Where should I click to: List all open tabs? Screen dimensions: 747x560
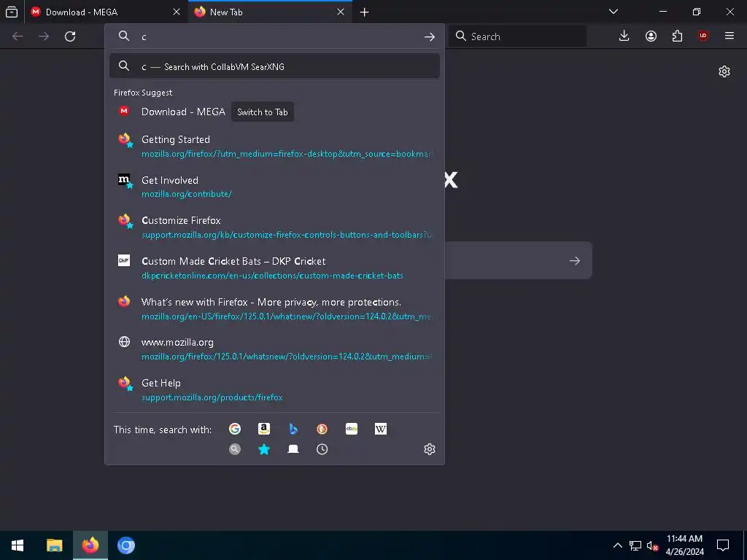(x=614, y=12)
